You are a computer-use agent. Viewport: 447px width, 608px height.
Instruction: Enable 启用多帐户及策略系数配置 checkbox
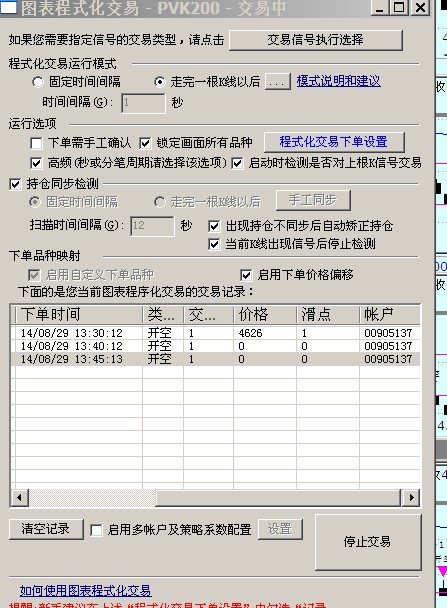click(x=96, y=530)
